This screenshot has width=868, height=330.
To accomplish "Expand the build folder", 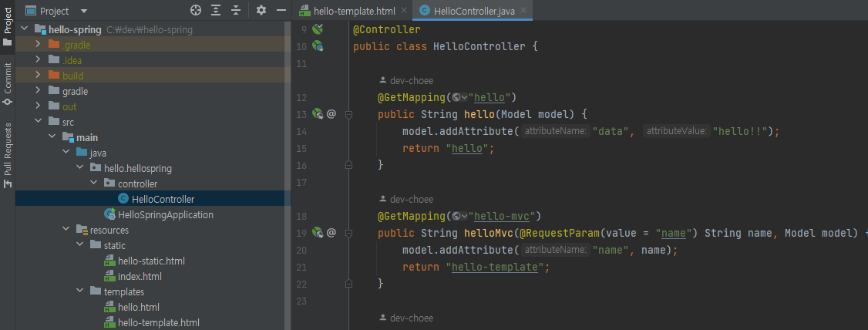I will click(38, 76).
